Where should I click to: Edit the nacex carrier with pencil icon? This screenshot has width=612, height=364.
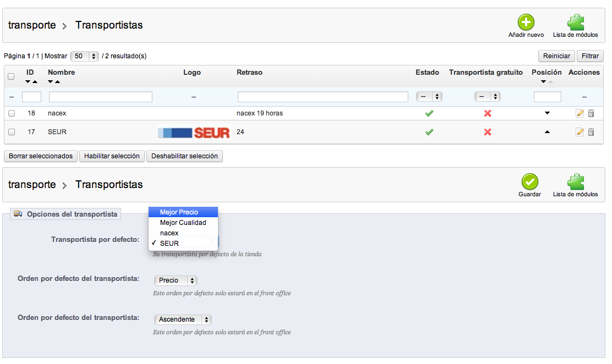(x=580, y=114)
